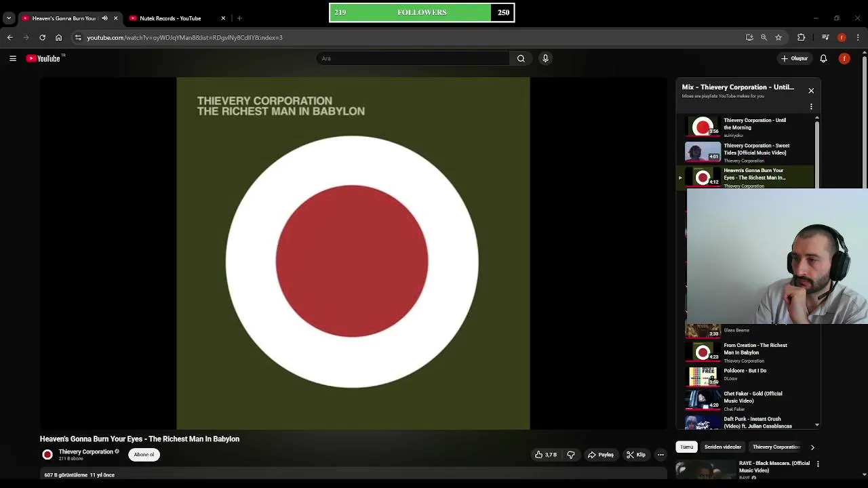
Task: Switch to the Nutek Records - YouTube tab
Action: pos(176,18)
